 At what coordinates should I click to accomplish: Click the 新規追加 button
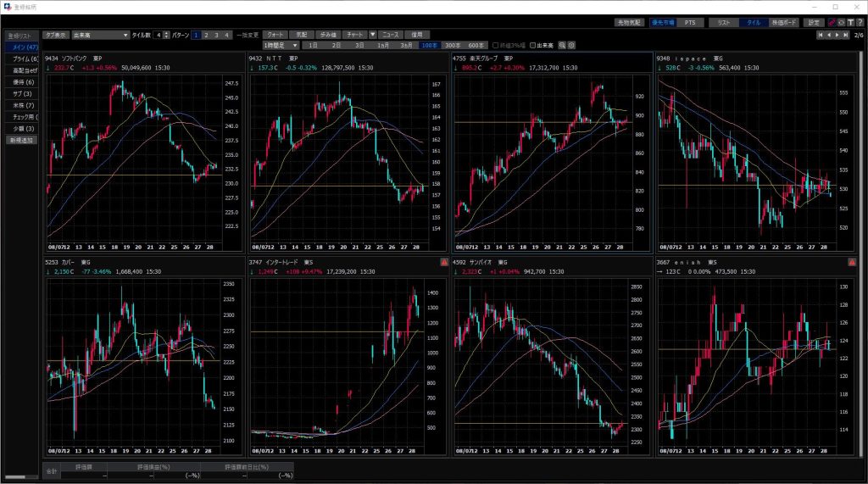tap(22, 139)
